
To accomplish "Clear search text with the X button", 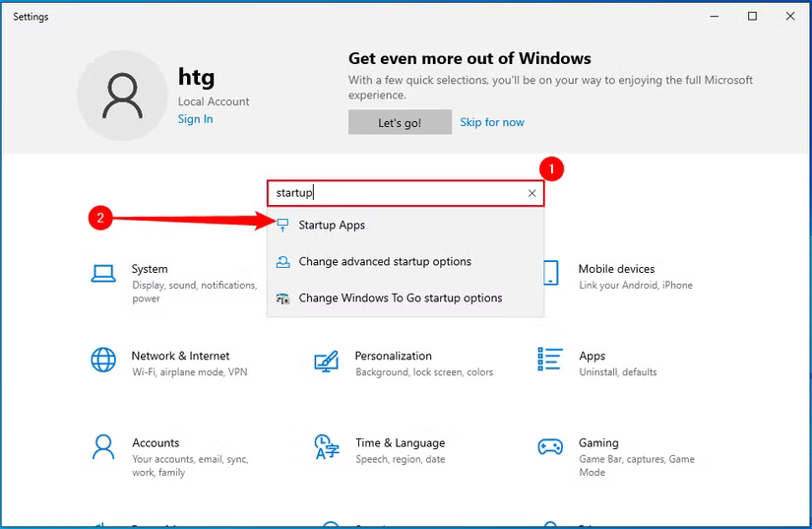I will click(532, 193).
